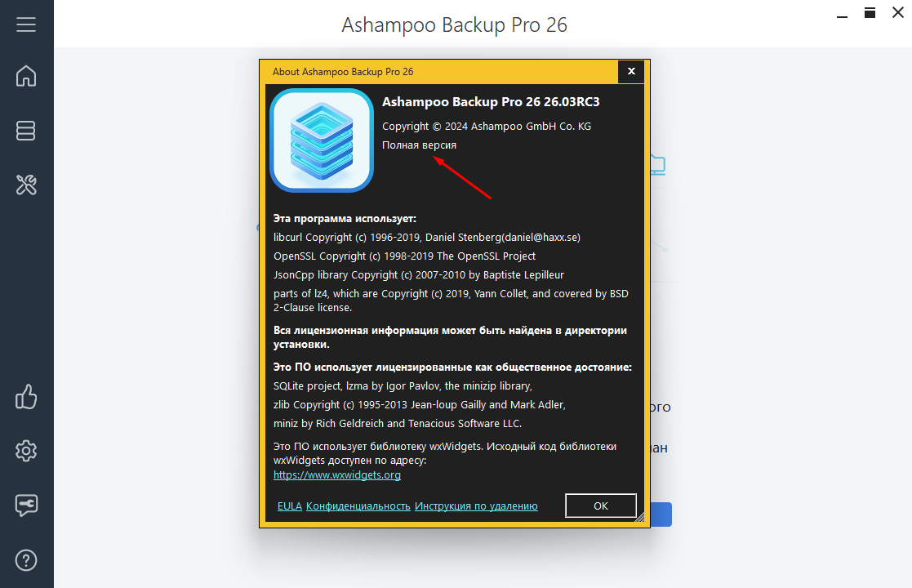The image size is (912, 588).
Task: Click the About dialog resize grip corner
Action: coord(640,518)
